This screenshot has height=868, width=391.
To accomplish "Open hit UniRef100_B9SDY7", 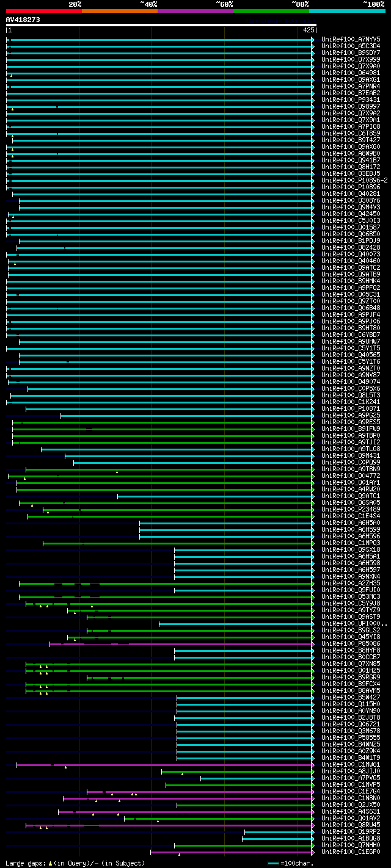I will click(x=351, y=52).
